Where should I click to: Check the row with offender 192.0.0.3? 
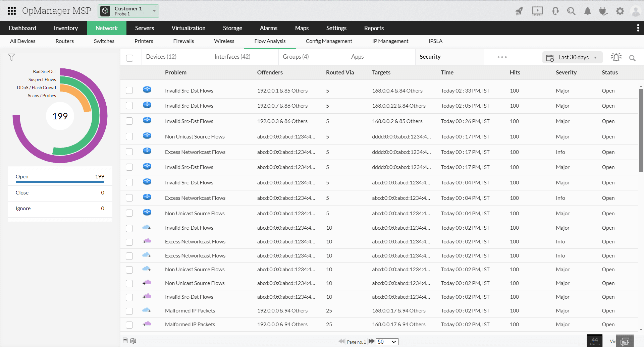pos(129,121)
